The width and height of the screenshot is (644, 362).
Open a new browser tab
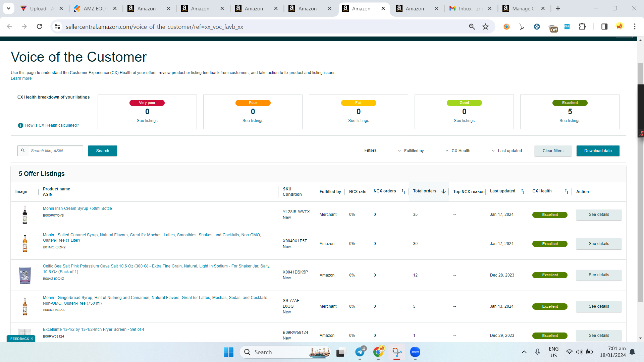click(x=558, y=8)
